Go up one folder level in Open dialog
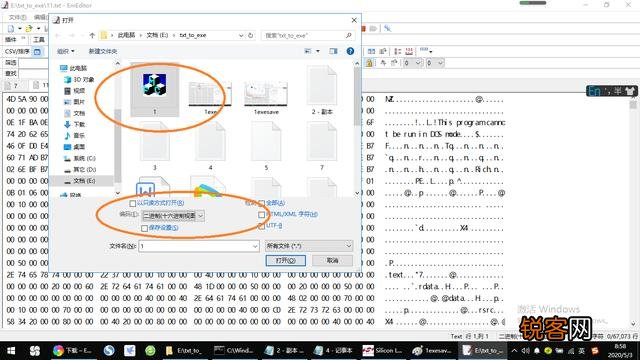 (92, 36)
